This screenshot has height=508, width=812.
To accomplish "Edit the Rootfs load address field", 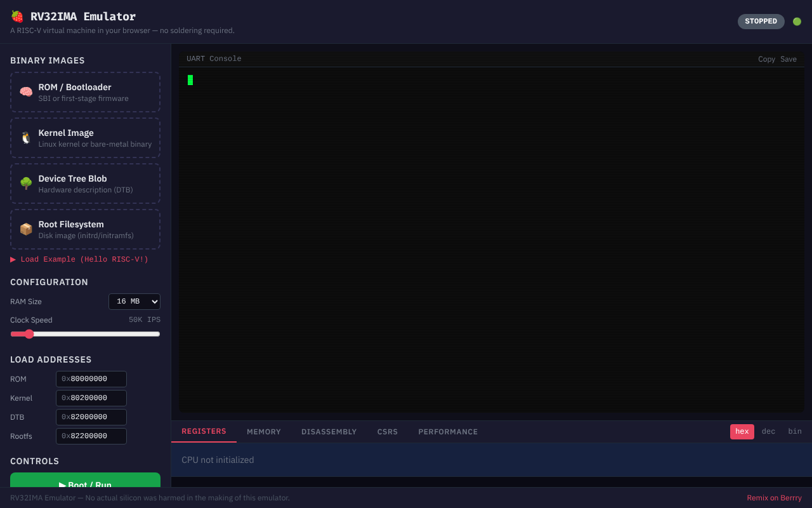I will [x=91, y=436].
